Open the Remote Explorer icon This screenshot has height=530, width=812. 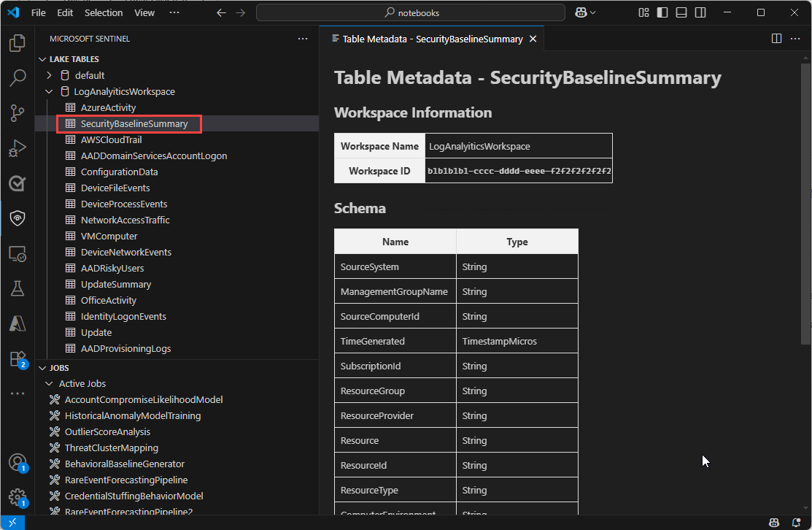click(x=18, y=254)
